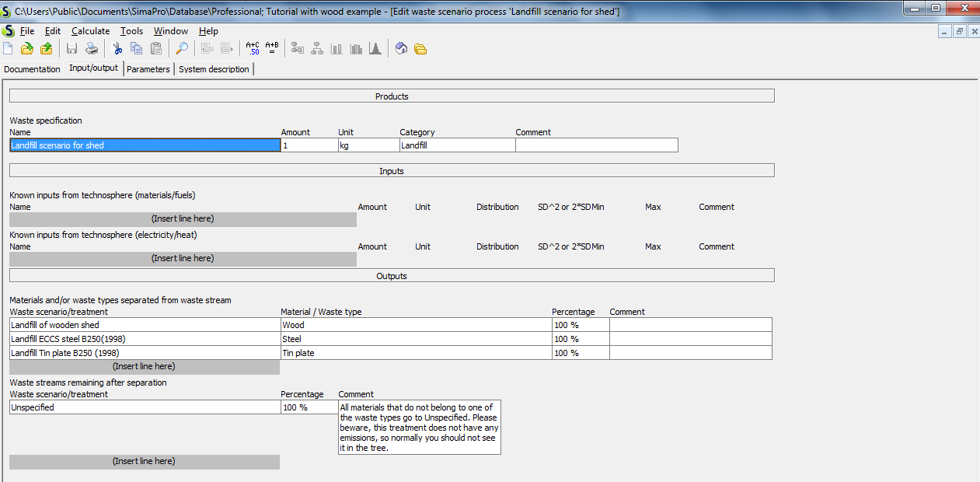The width and height of the screenshot is (980, 482).
Task: Click the 100 % cell for Tin plate
Action: pos(581,353)
